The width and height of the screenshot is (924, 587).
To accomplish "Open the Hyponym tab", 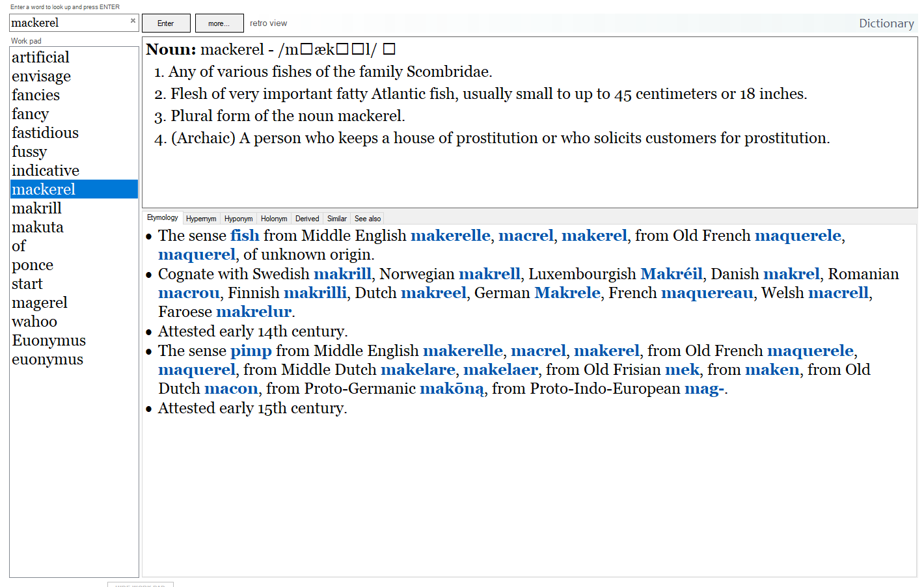I will 239,219.
